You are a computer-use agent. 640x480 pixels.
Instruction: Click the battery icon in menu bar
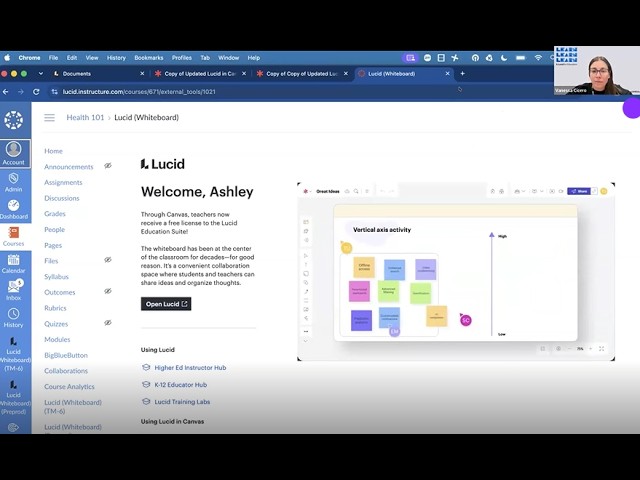[520, 58]
